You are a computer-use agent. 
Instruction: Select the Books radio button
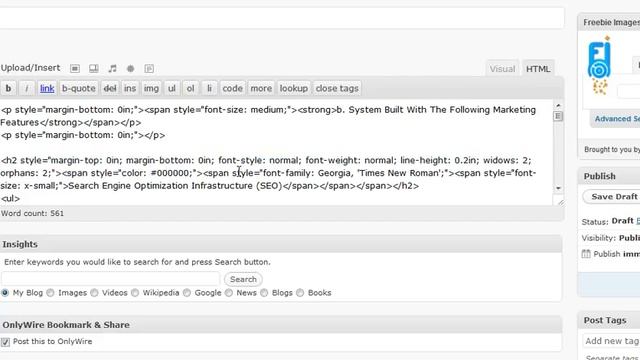300,293
